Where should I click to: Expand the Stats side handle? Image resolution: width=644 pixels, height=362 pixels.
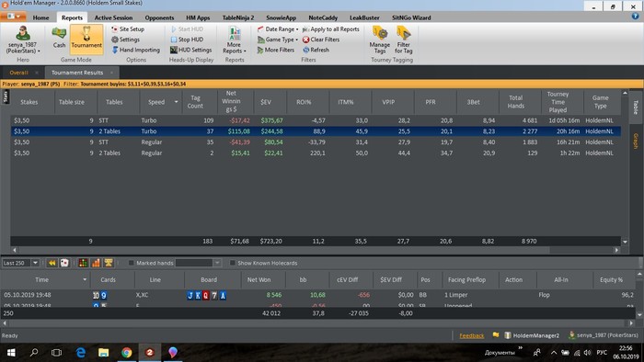click(6, 97)
